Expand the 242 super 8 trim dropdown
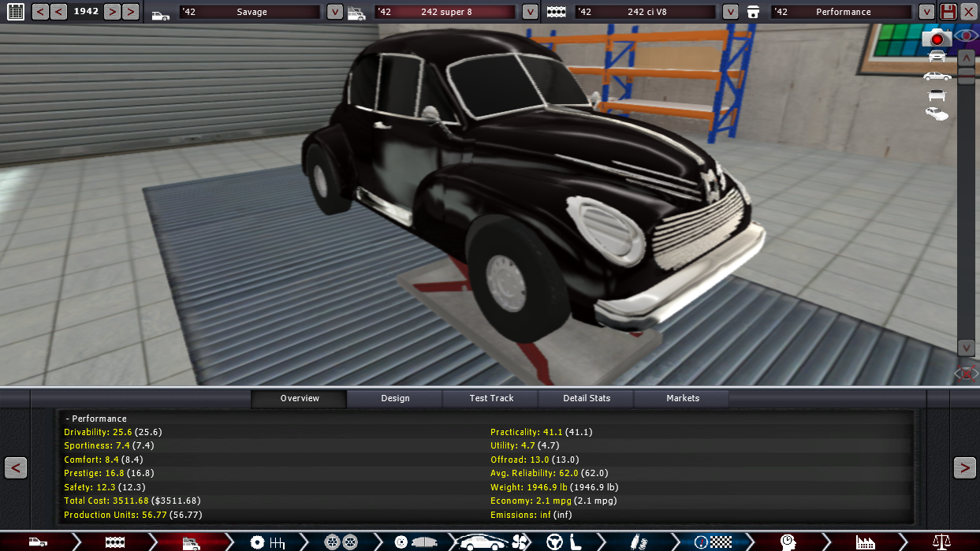This screenshot has width=980, height=551. pos(530,12)
